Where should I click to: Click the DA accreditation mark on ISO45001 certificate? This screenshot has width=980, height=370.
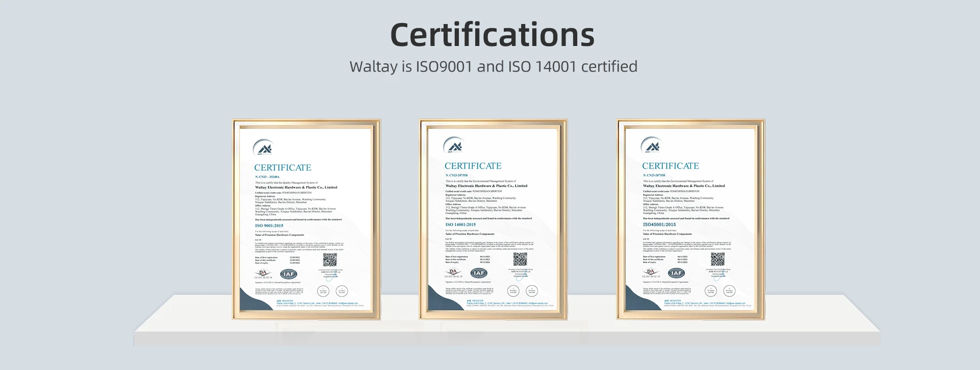(650, 272)
